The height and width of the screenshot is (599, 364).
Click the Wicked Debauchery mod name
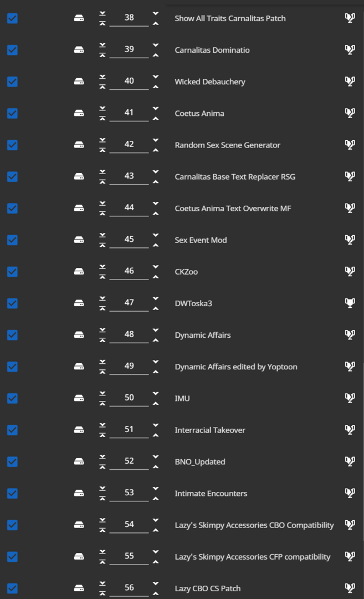point(210,82)
